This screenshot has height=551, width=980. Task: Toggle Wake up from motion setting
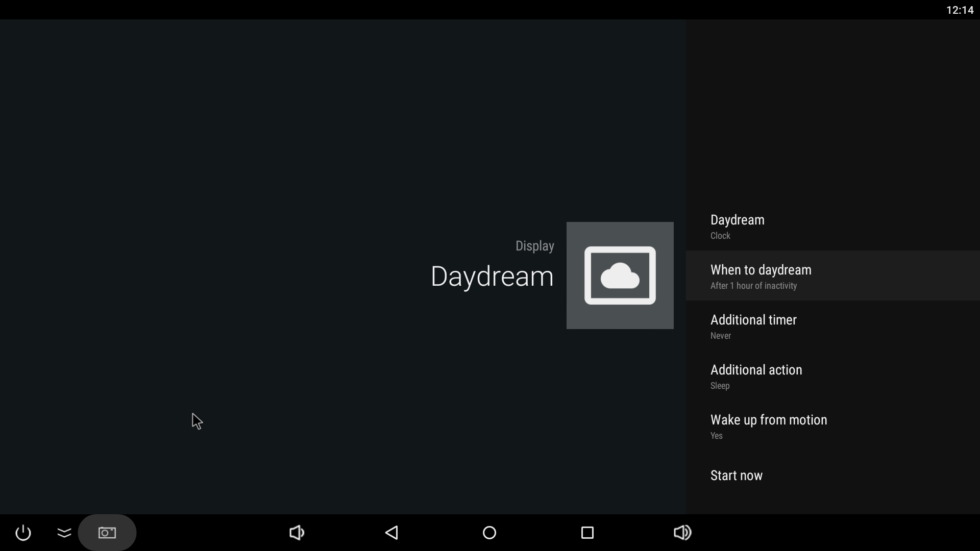(x=833, y=426)
